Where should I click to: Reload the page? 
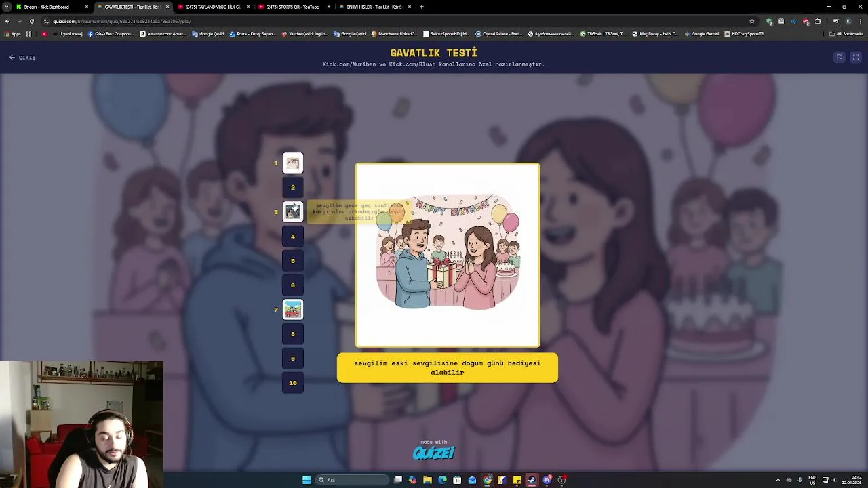point(31,21)
